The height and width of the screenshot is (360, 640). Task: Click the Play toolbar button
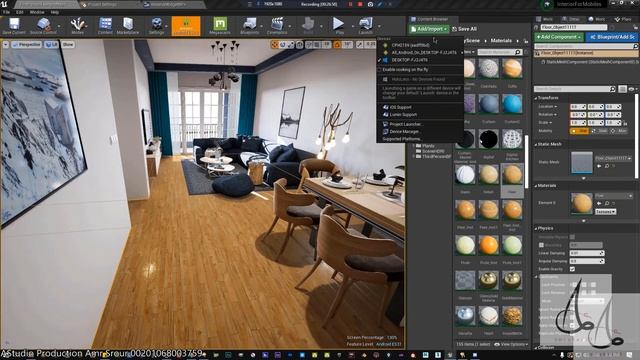(338, 26)
